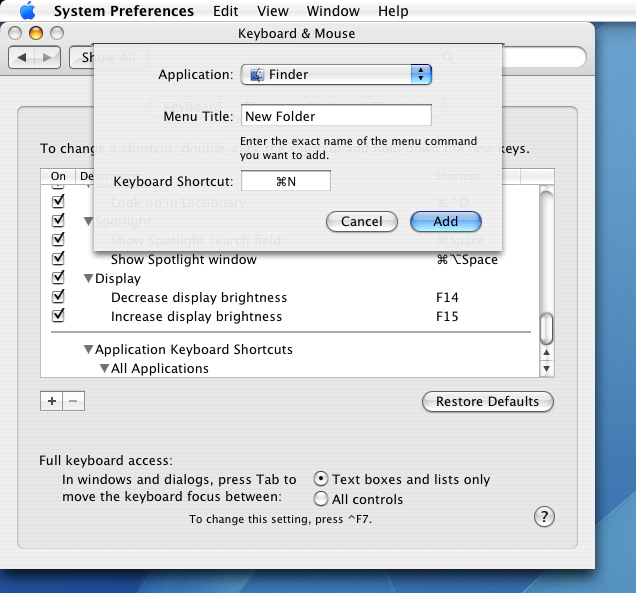The image size is (636, 593).
Task: Open the System Preferences menu
Action: click(x=124, y=11)
